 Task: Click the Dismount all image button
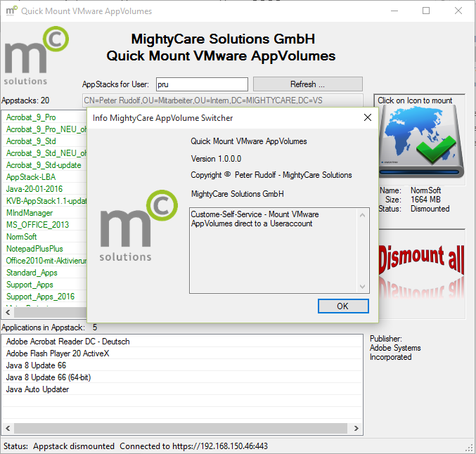pyautogui.click(x=421, y=273)
